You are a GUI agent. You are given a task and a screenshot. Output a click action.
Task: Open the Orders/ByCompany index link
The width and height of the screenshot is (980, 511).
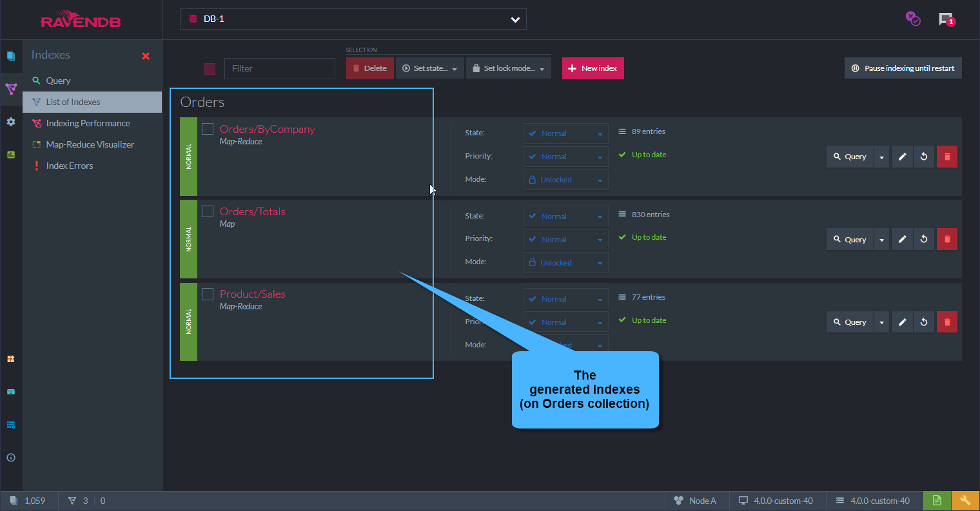point(267,129)
